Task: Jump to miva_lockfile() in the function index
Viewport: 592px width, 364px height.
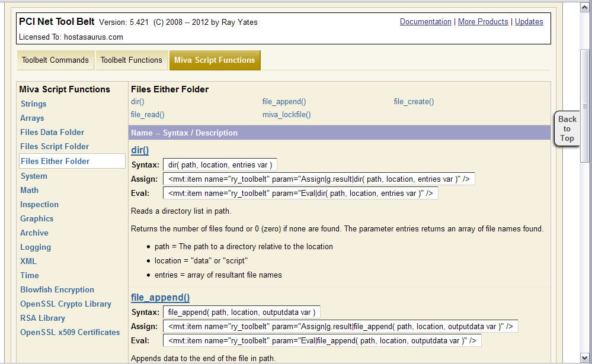Action: click(287, 115)
